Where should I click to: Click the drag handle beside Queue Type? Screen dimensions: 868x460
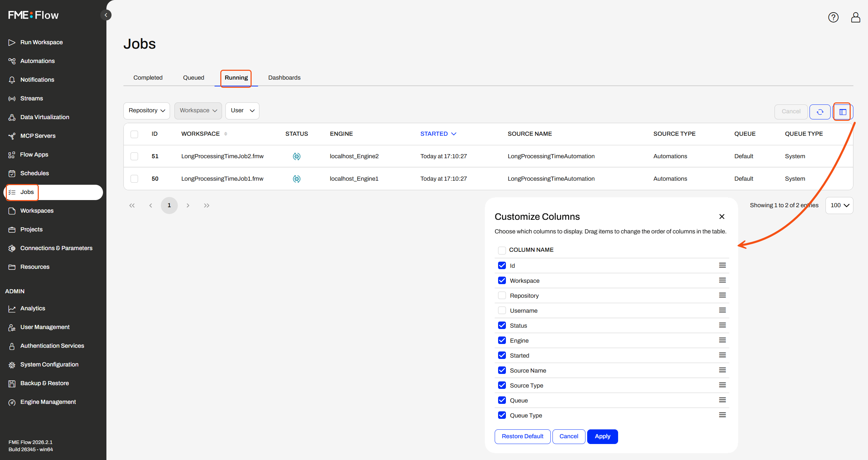click(722, 415)
